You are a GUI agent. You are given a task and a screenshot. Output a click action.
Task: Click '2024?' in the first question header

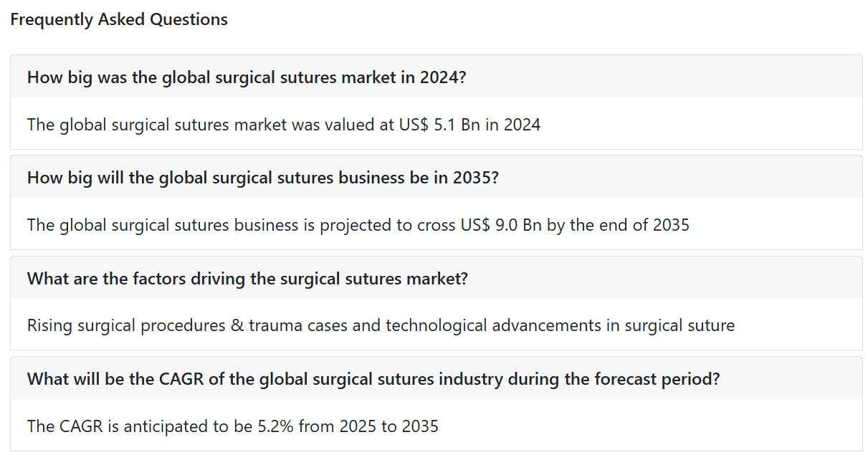pyautogui.click(x=443, y=77)
